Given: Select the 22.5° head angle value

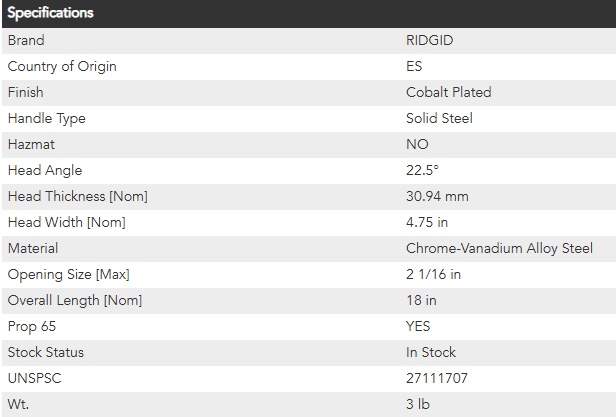Looking at the screenshot, I should pyautogui.click(x=424, y=170).
